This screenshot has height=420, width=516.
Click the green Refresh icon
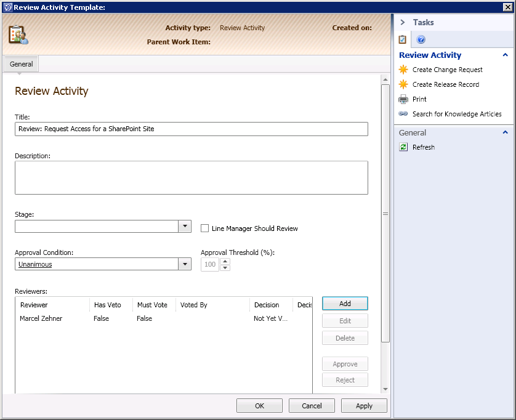click(x=403, y=147)
